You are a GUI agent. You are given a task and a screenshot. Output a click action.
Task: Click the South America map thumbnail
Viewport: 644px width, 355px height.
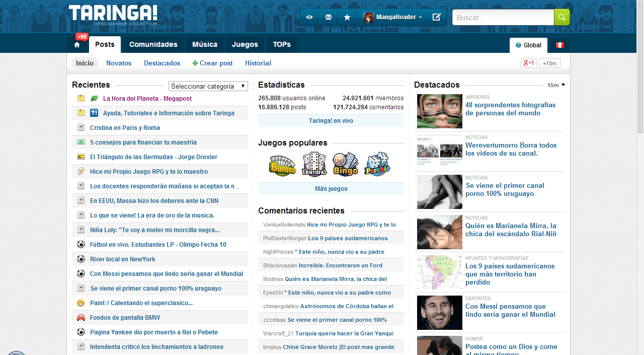point(440,272)
